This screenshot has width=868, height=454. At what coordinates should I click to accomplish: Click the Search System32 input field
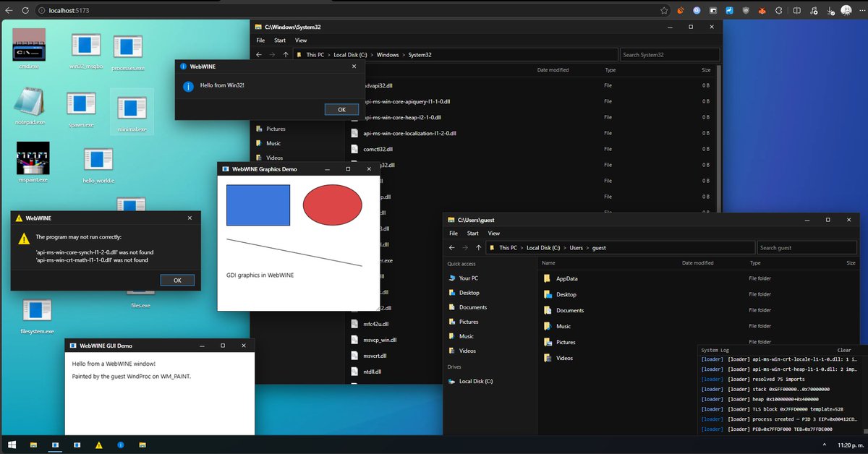pyautogui.click(x=670, y=55)
